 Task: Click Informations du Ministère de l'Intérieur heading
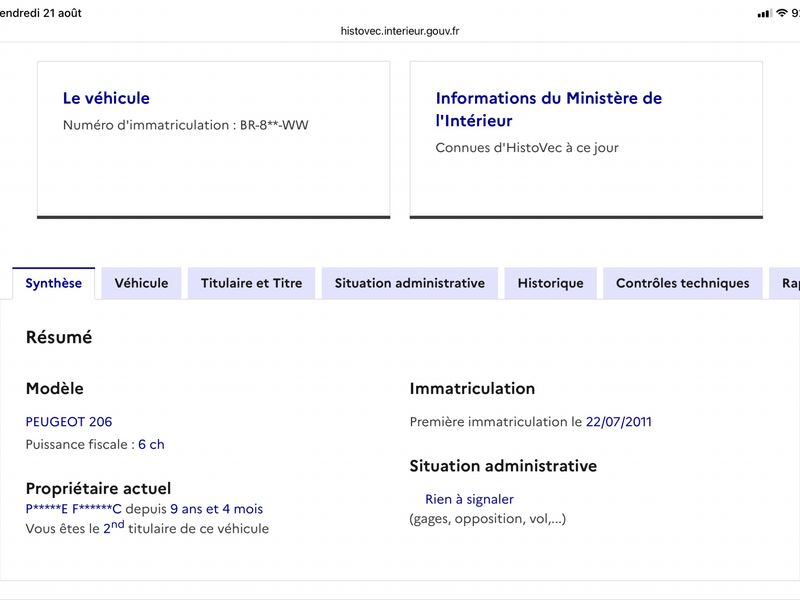[x=548, y=109]
